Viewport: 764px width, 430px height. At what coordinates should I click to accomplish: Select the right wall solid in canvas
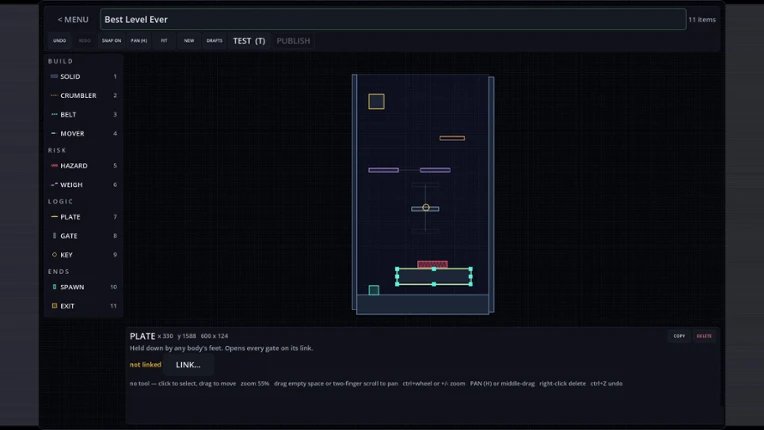[x=491, y=194]
